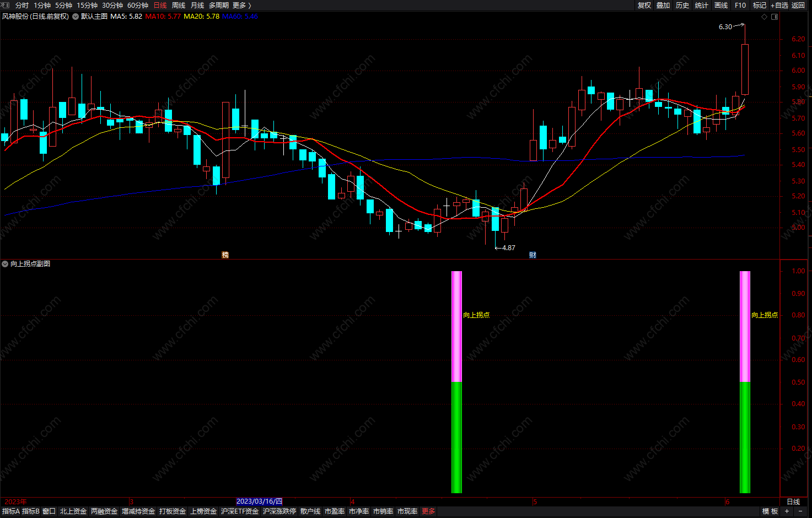Click the blue MA60: 5.46 label
Image resolution: width=812 pixels, height=518 pixels.
point(240,17)
